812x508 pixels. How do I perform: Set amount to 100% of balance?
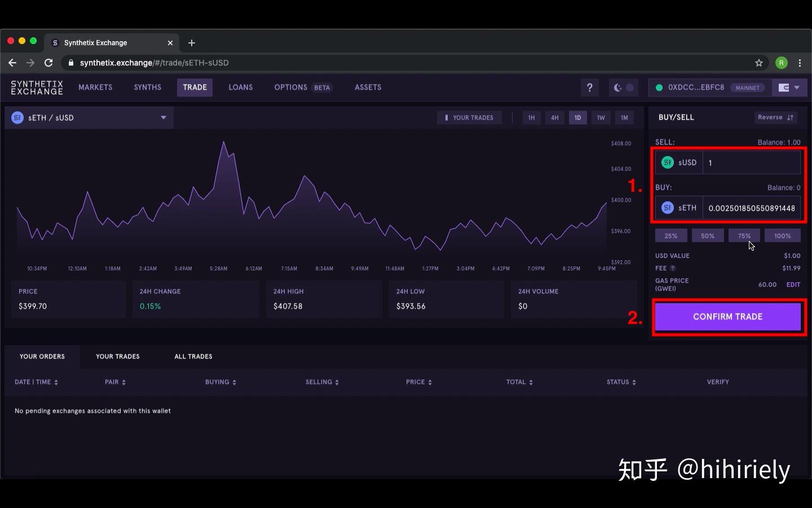point(783,236)
